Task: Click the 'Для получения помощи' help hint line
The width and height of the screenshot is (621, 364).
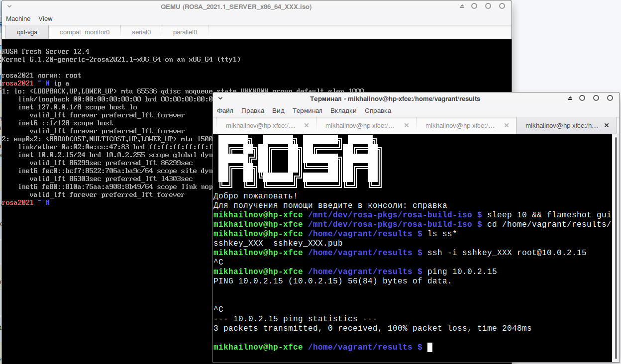Action: tap(330, 205)
